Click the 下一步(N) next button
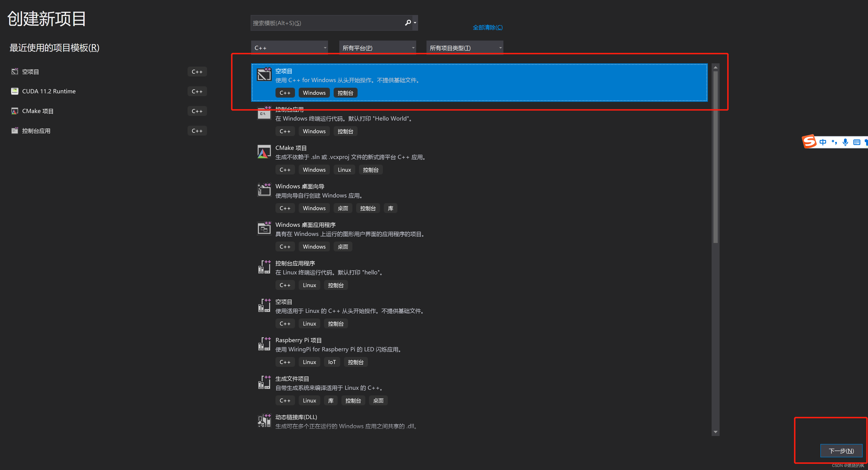The image size is (868, 470). pyautogui.click(x=841, y=451)
